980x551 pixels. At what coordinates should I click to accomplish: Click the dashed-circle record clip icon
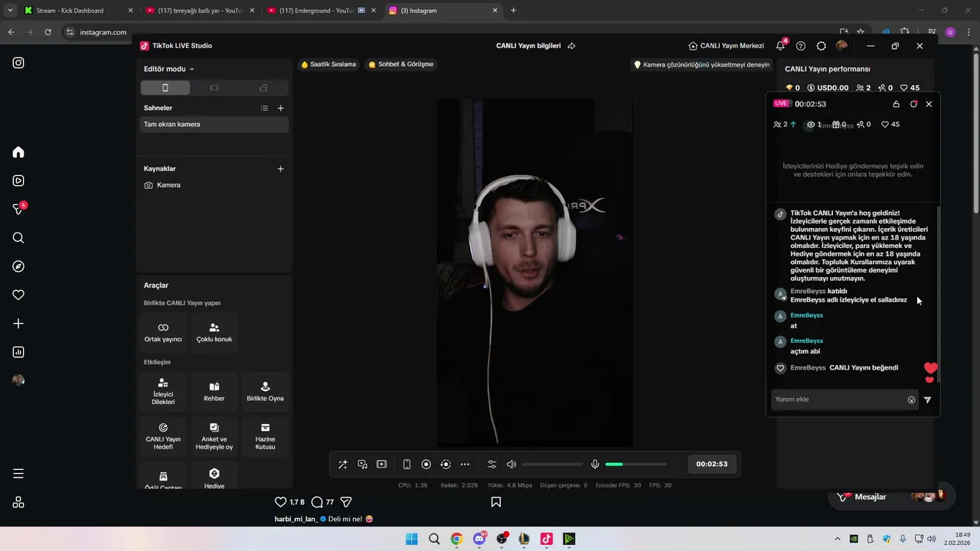point(446,465)
